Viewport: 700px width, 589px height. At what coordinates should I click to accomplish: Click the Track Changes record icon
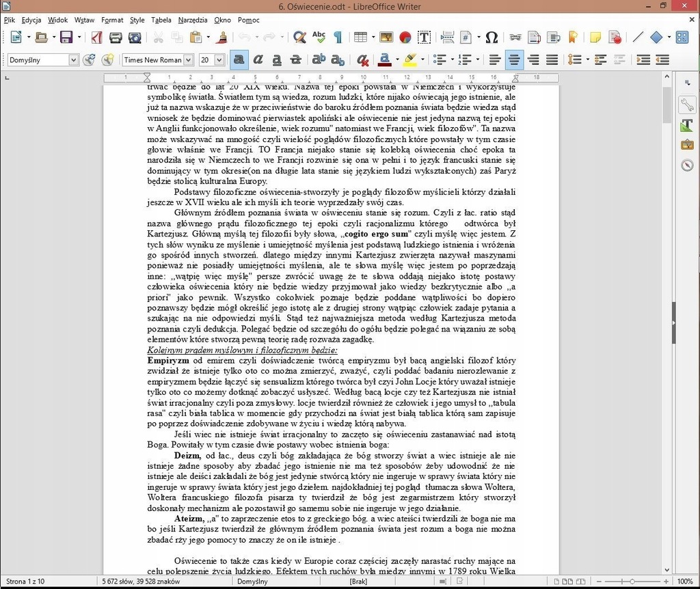615,37
